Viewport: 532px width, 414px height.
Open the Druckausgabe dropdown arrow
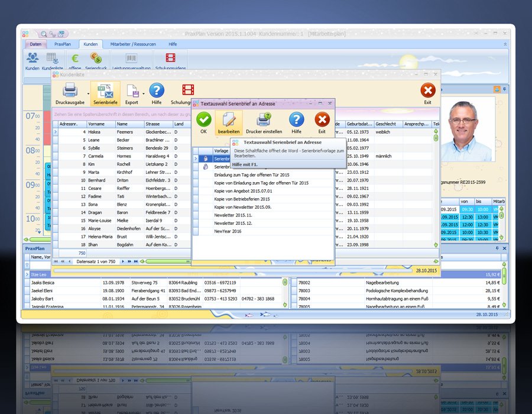(88, 93)
